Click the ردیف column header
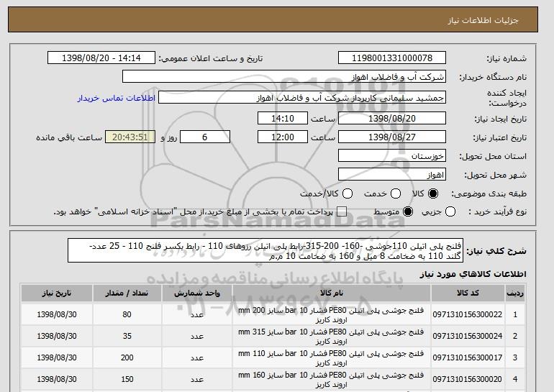Image resolution: width=554 pixels, height=392 pixels. pyautogui.click(x=514, y=293)
